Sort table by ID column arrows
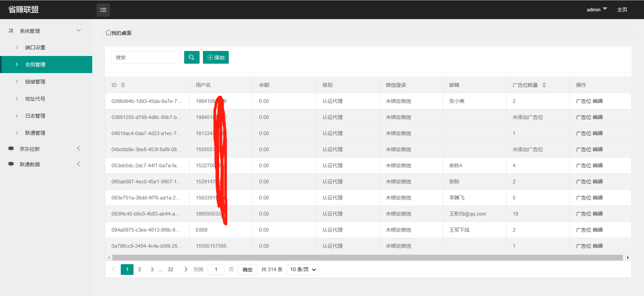Image resolution: width=644 pixels, height=296 pixels. (123, 85)
